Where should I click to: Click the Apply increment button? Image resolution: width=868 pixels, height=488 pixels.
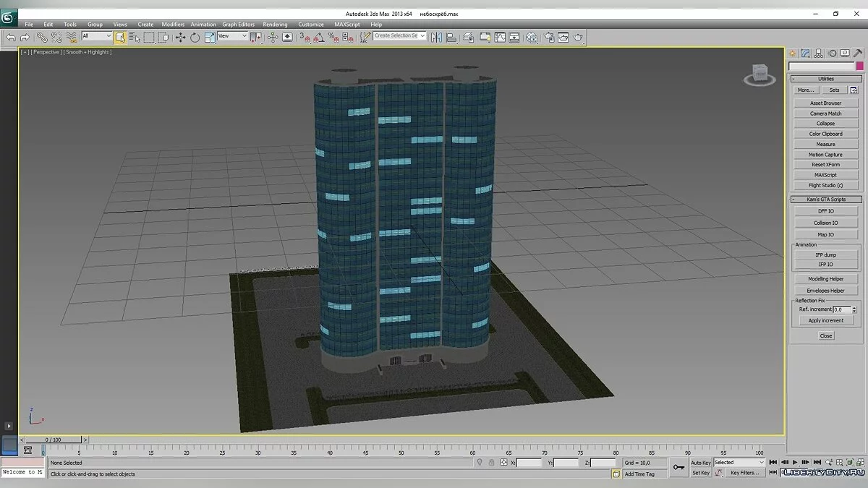click(x=825, y=320)
